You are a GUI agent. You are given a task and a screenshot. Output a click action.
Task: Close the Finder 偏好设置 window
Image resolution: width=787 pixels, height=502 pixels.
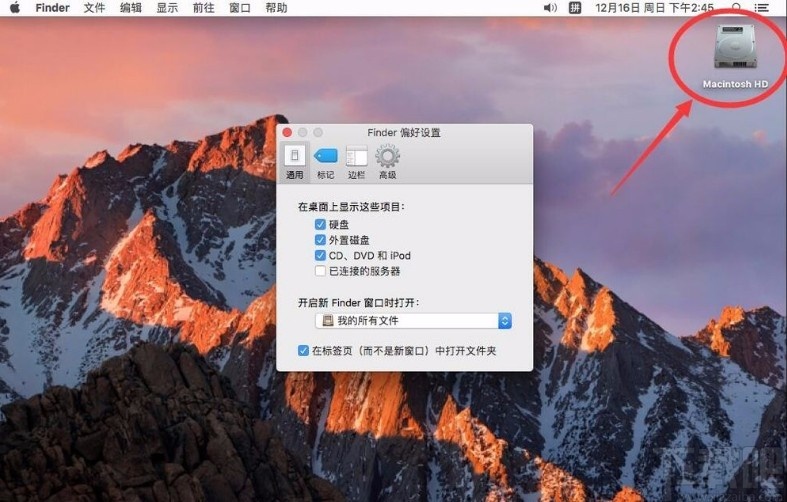[287, 133]
